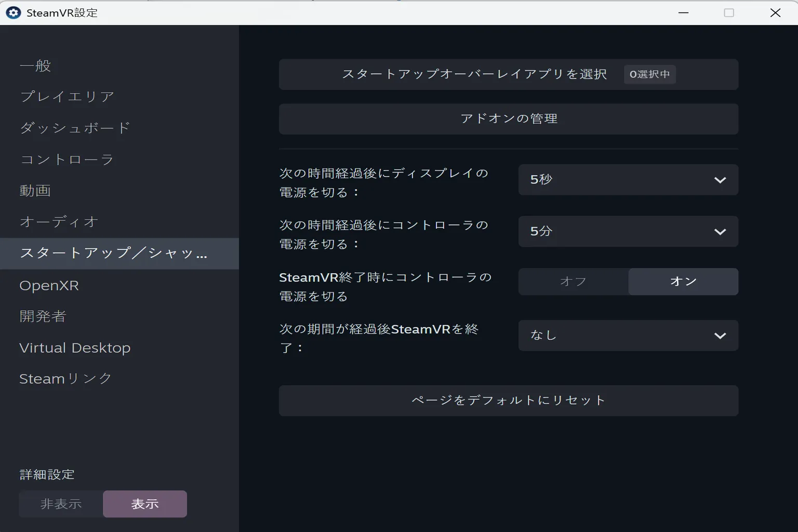Open the SteamVR auto-quit なし dropdown
Screen dimensions: 798x532
point(628,336)
